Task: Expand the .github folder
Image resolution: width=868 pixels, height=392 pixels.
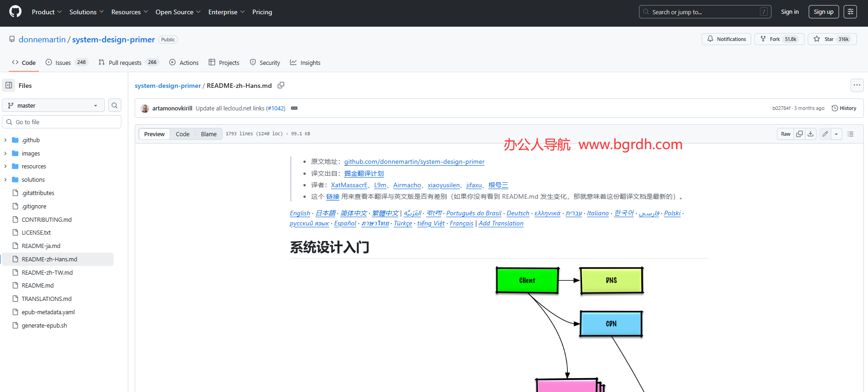Action: coord(6,140)
